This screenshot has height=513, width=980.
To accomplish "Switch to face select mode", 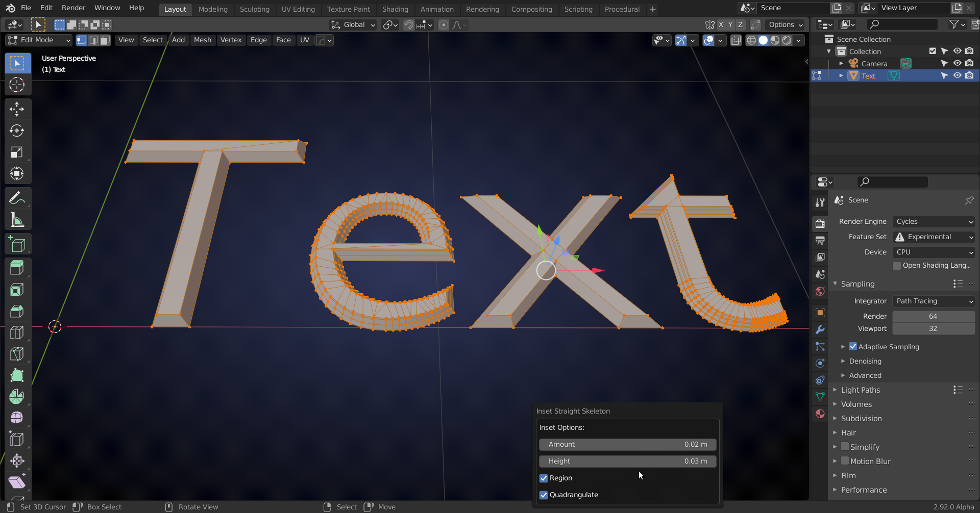I will [105, 40].
